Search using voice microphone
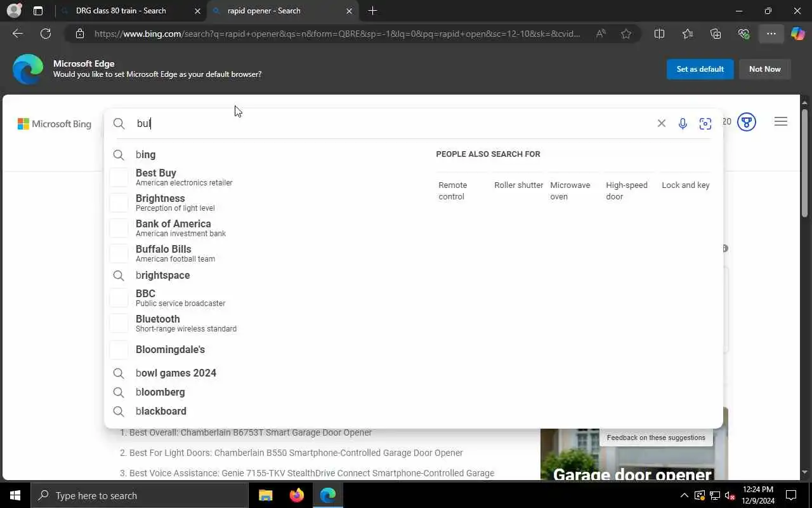Screen dimensions: 812x508 pos(683,124)
